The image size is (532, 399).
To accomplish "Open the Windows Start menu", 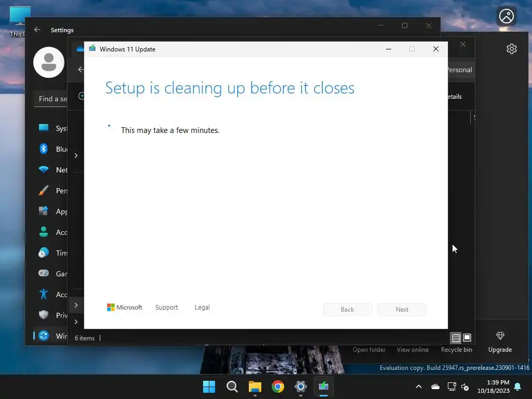I will [x=209, y=387].
